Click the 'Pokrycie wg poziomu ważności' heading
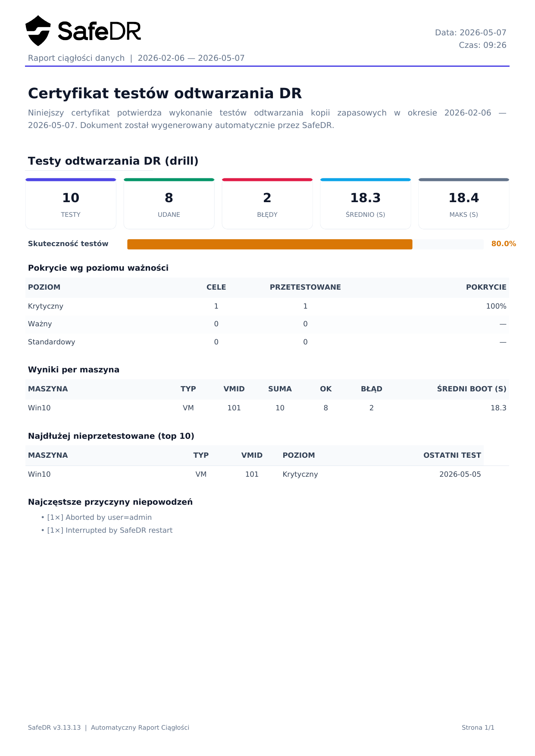The image size is (535, 756). point(98,268)
